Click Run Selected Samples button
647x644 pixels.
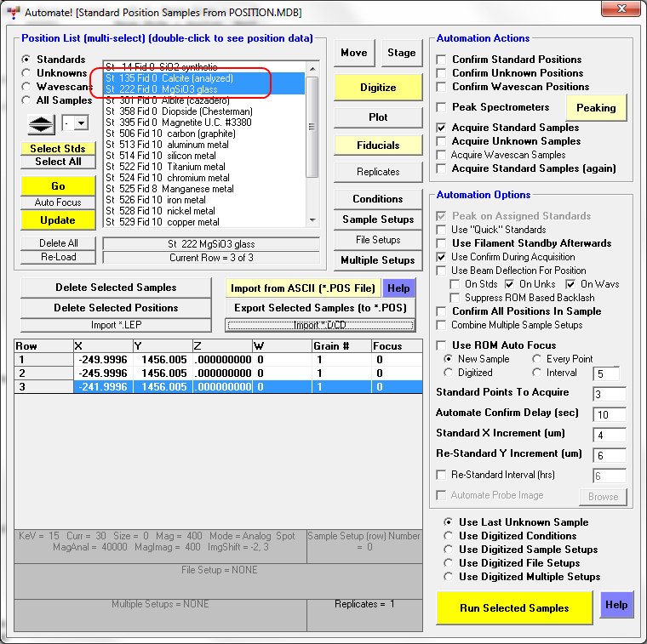[514, 608]
